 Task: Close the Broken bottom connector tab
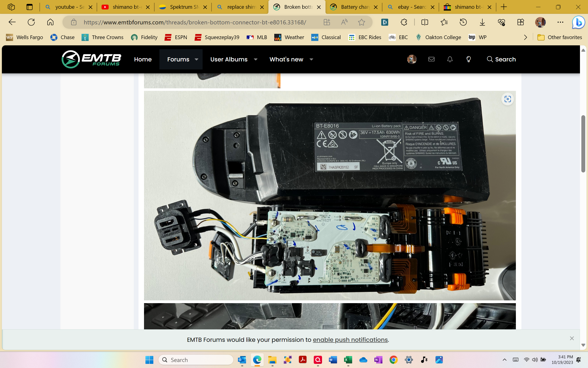319,7
